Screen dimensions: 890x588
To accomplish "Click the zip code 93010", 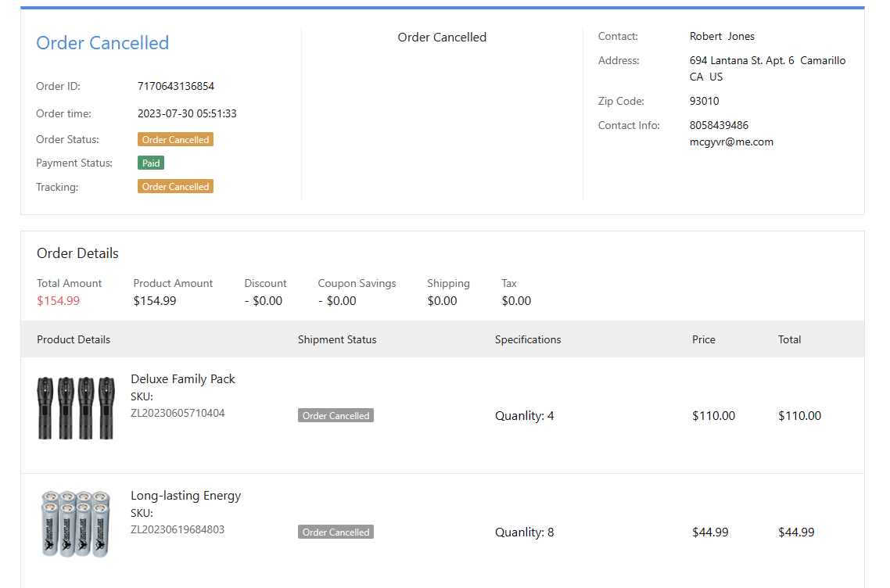I will 704,101.
